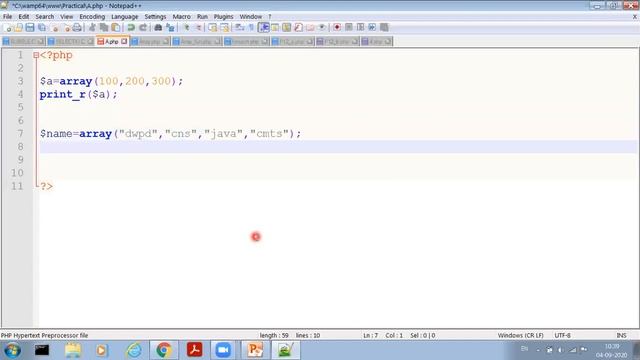
Task: Click the Paste clipboard icon
Action: (116, 27)
